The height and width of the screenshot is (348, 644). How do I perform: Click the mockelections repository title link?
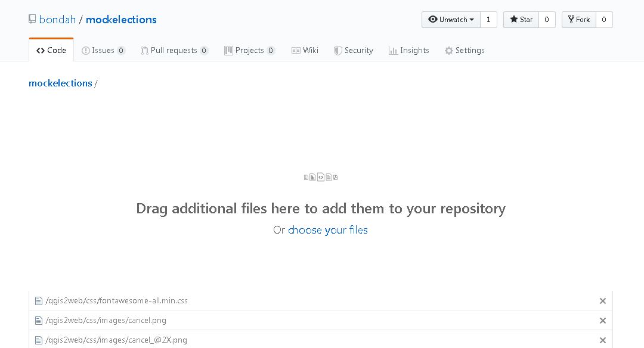tap(121, 20)
